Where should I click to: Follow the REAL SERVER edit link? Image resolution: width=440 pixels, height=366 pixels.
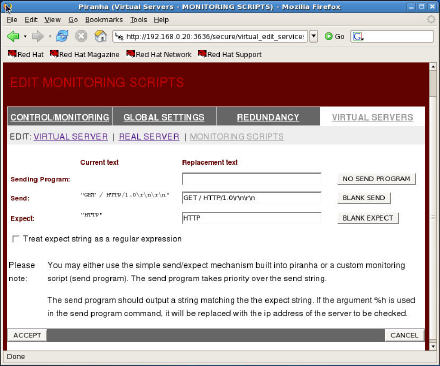[149, 137]
